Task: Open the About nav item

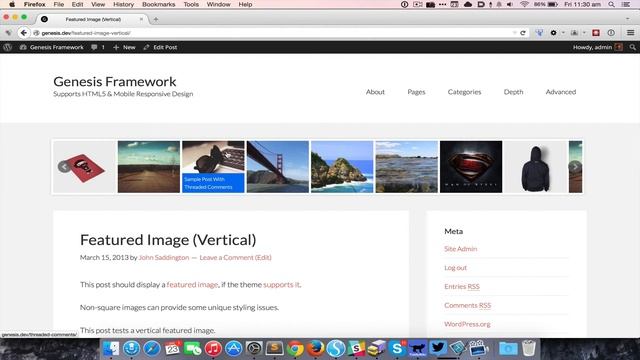Action: click(x=375, y=92)
